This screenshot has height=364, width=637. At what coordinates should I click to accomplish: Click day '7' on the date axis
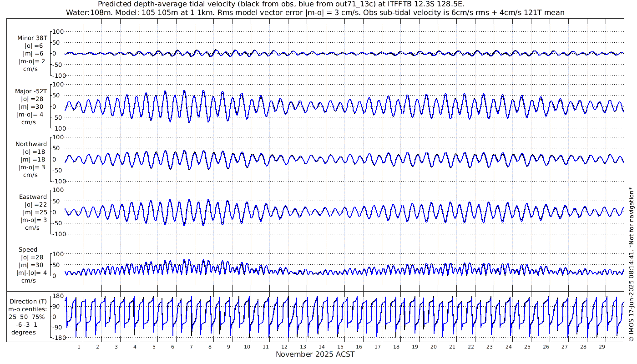[191, 347]
